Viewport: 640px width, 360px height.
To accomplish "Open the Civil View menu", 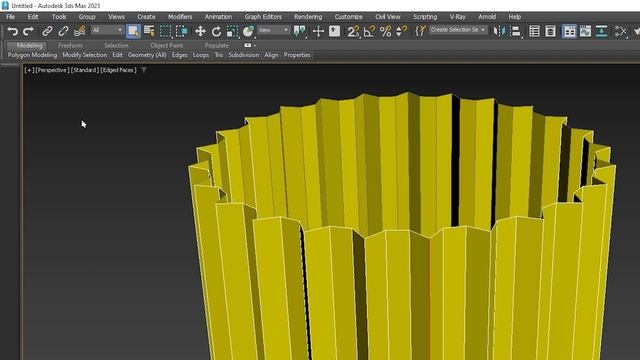I will [388, 17].
